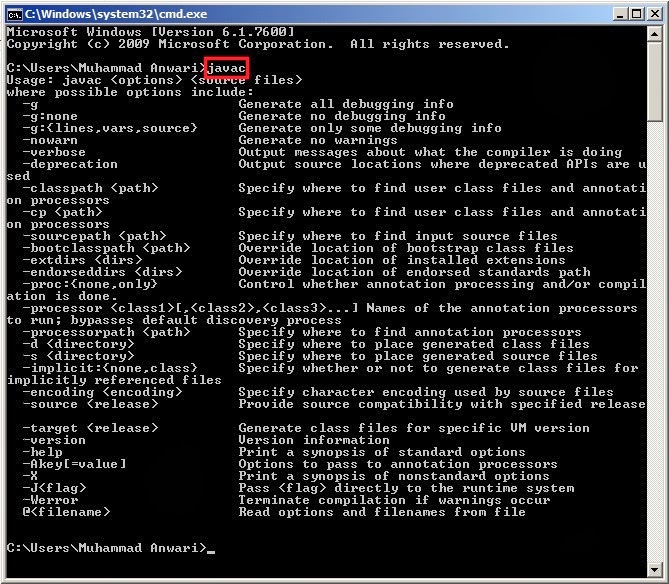Screen dimensions: 669x584
Task: Click the C:\Windows\system32\cmd.exe title bar text
Action: point(116,14)
